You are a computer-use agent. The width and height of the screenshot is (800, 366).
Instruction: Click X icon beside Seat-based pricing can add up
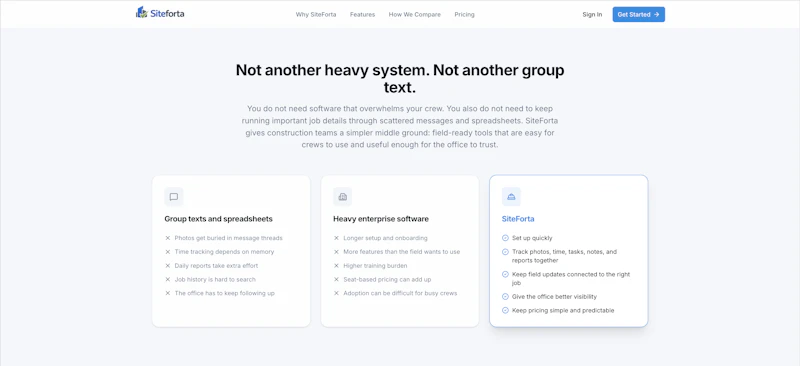(x=336, y=279)
